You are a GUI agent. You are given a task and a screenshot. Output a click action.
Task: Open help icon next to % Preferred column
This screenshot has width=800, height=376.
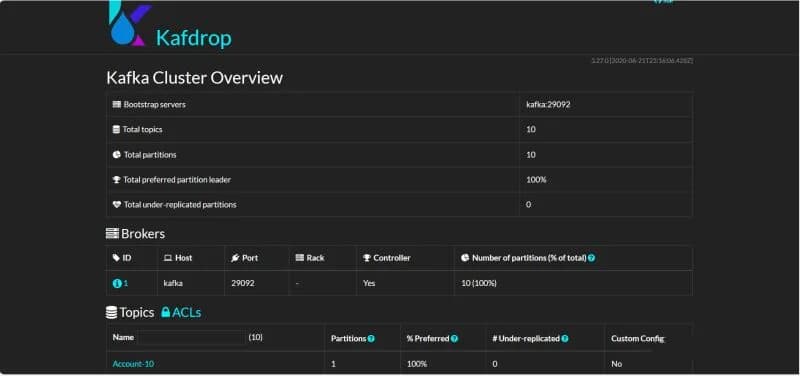tap(454, 339)
